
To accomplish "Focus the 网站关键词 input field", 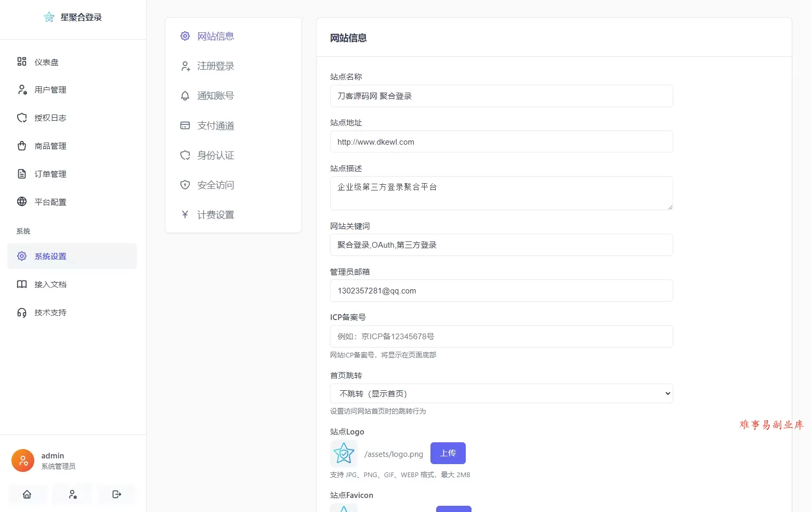I will [x=502, y=245].
